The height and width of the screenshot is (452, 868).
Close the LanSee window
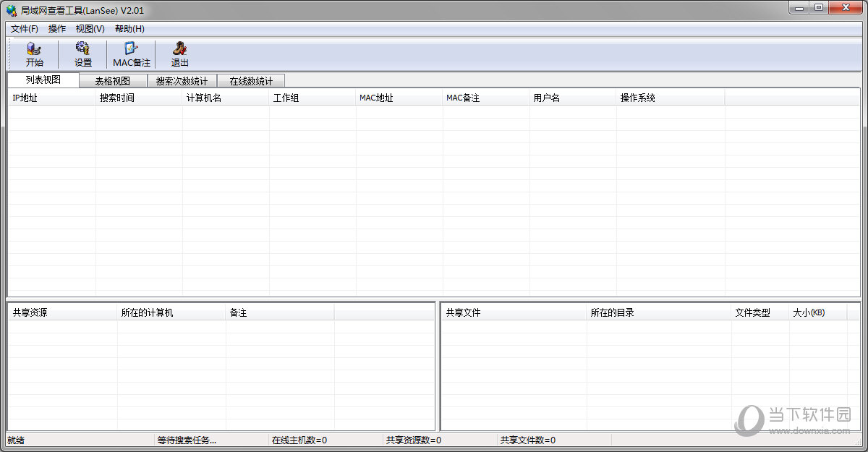click(846, 7)
